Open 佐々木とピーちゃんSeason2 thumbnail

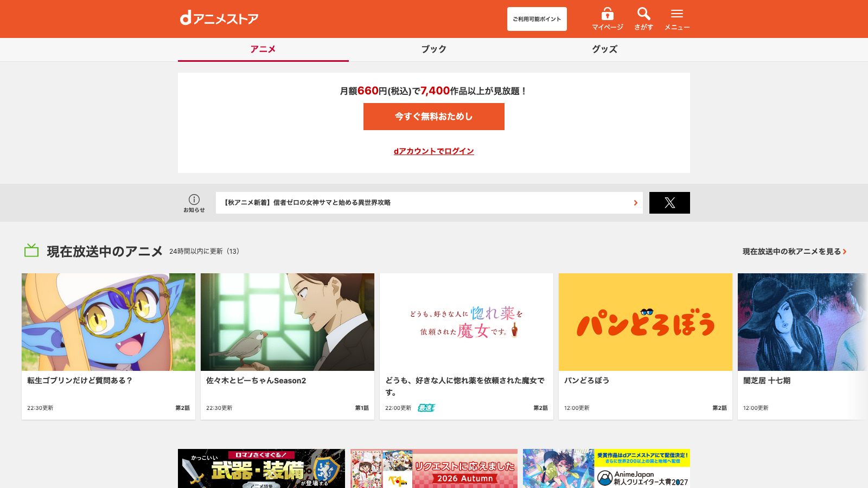(288, 322)
